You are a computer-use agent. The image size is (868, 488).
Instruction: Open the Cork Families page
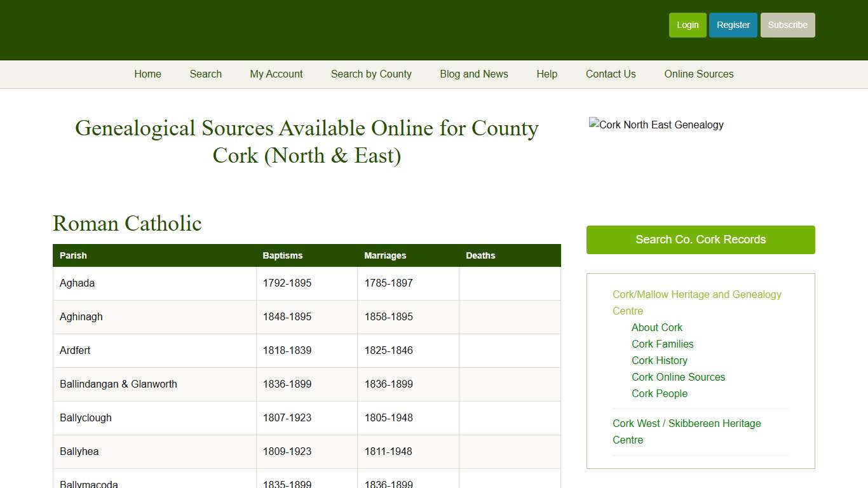pos(663,344)
